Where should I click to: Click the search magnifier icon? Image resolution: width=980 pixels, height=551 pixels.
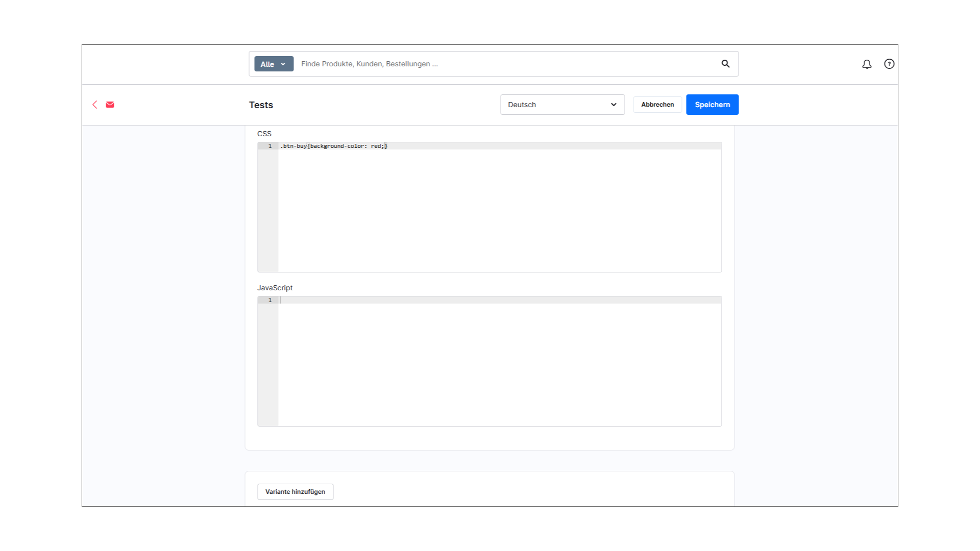(x=725, y=64)
